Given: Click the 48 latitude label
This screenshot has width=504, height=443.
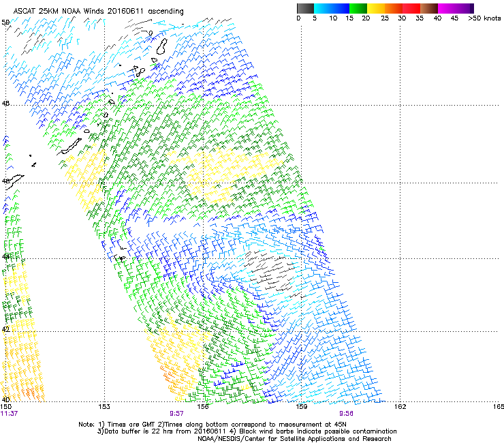Looking at the screenshot, I should [x=5, y=104].
